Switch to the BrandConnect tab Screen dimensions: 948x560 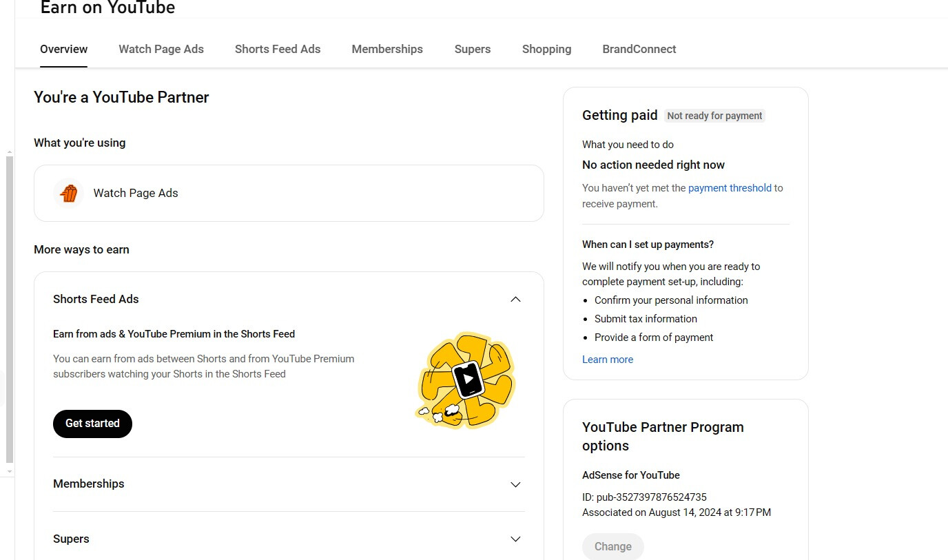pyautogui.click(x=639, y=49)
